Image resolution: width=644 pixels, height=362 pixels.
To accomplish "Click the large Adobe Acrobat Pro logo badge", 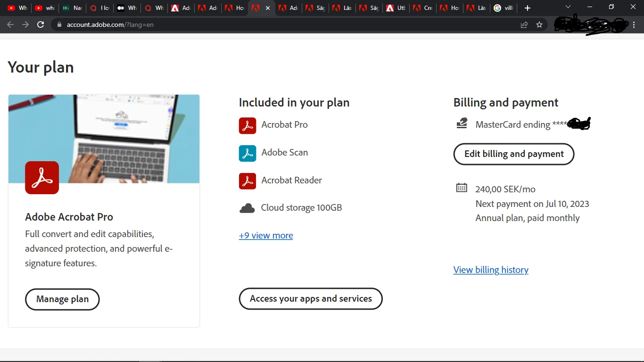I will (42, 178).
